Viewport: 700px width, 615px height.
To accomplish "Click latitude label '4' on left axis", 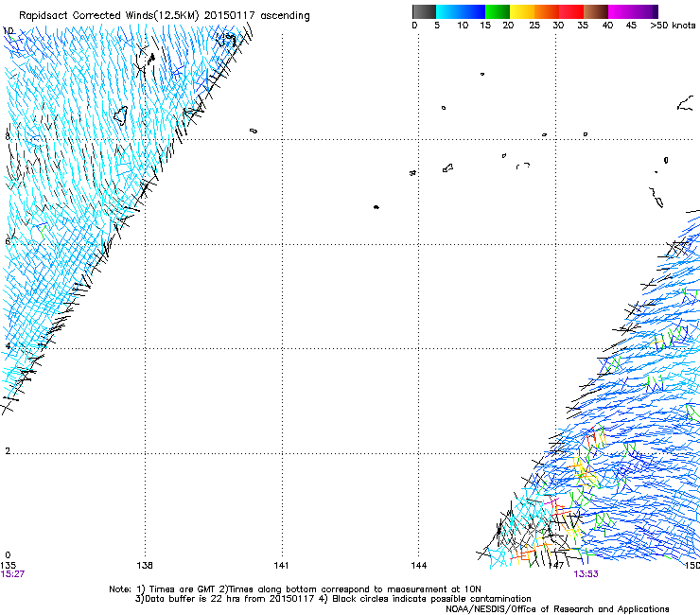I will point(8,346).
